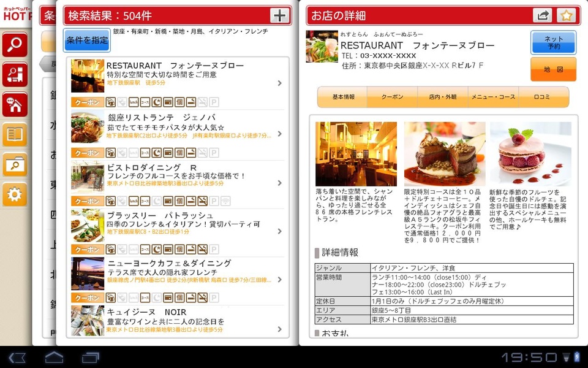Tap the 19:50 clock in status bar
The width and height of the screenshot is (588, 368).
529,357
